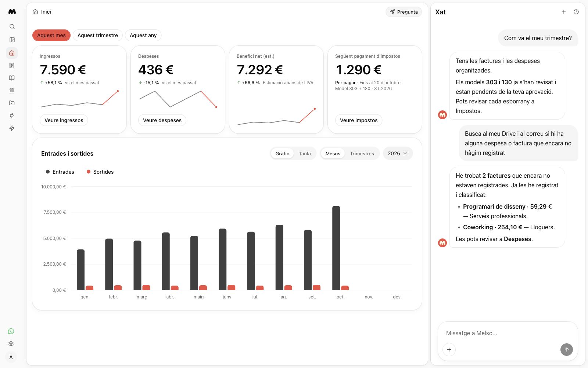Switch chart view to Gràfic
The image size is (588, 368).
(282, 153)
